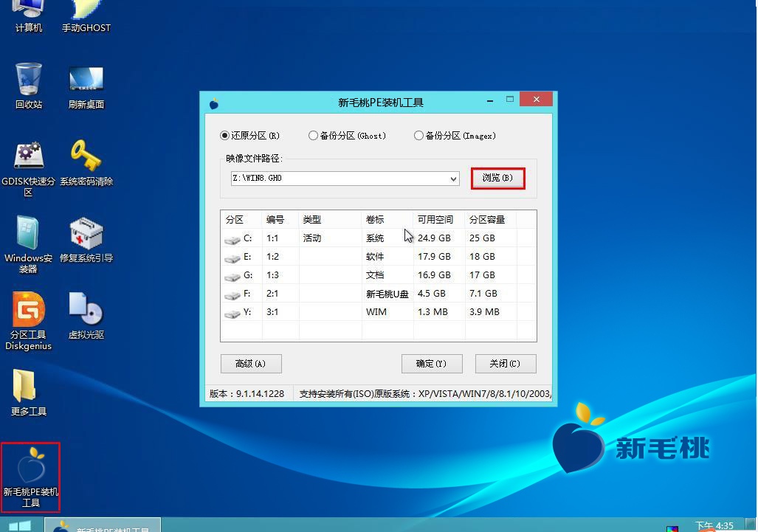This screenshot has width=758, height=532.
Task: Click the 7.1 GB capacity cell
Action: point(483,294)
